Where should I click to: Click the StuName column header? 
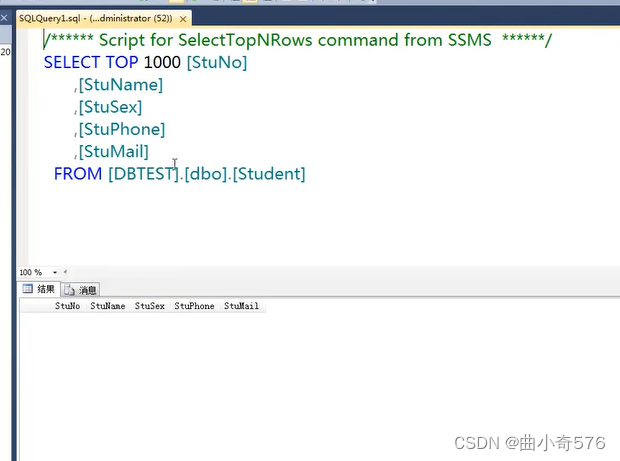click(x=108, y=306)
